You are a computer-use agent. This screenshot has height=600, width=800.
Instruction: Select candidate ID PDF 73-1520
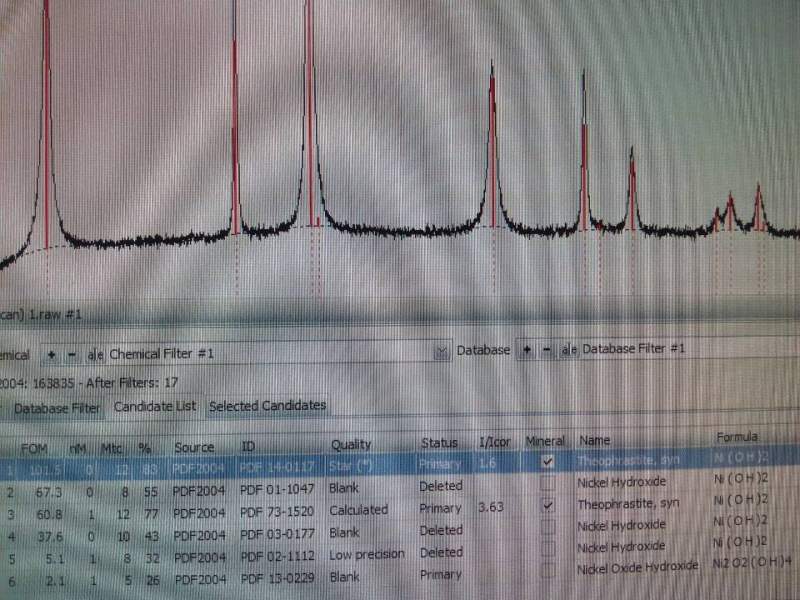(x=277, y=511)
